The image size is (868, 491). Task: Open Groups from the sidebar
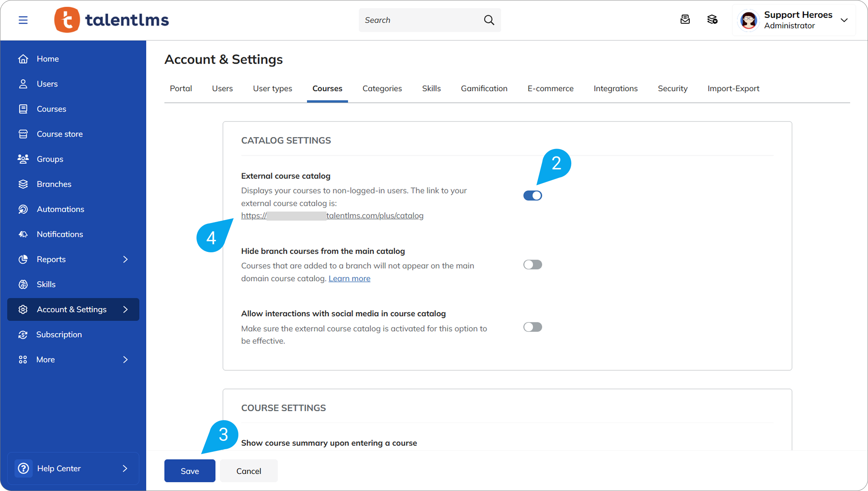point(50,159)
